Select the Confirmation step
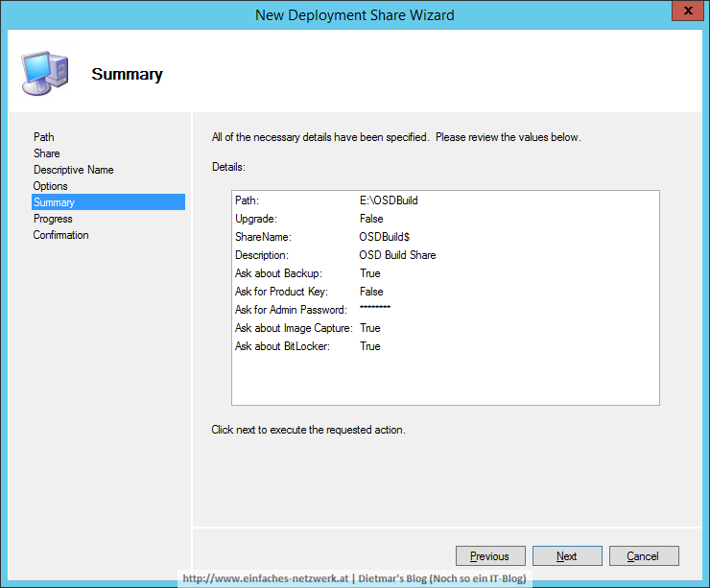 click(60, 235)
